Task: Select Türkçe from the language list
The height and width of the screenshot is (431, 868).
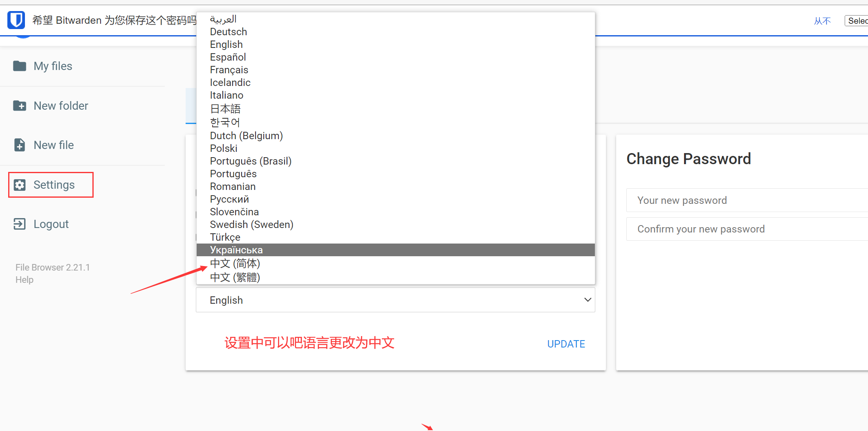Action: click(225, 237)
